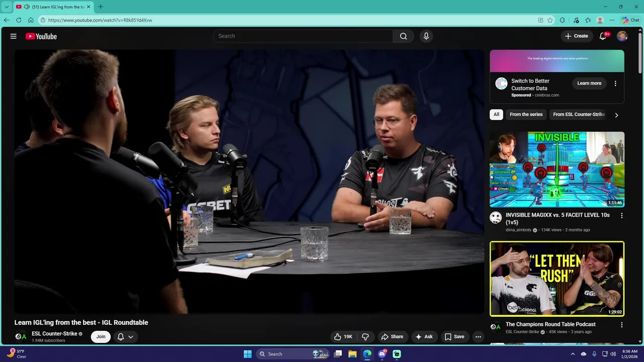Open the LET THEM RUSH thumbnail
Viewport: 644px width, 362px height.
557,279
